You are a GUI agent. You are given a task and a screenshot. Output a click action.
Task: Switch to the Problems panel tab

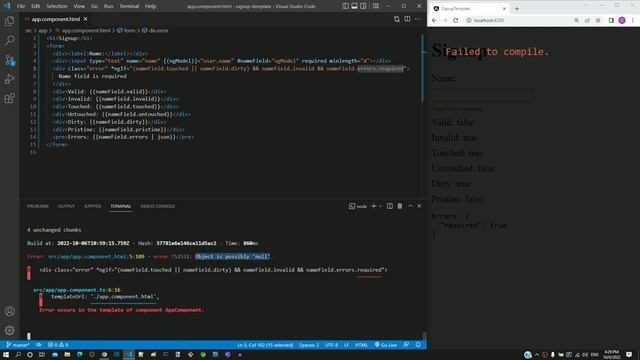click(38, 206)
